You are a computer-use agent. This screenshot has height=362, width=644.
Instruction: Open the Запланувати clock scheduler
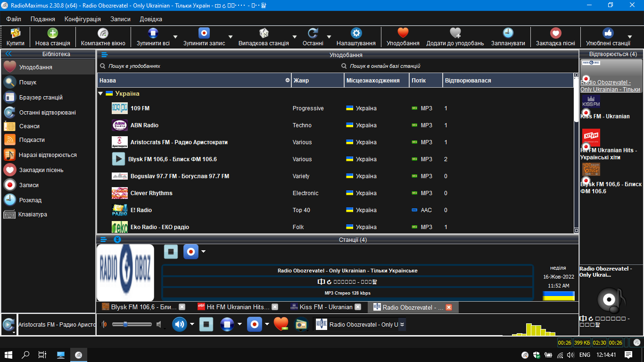click(x=508, y=33)
